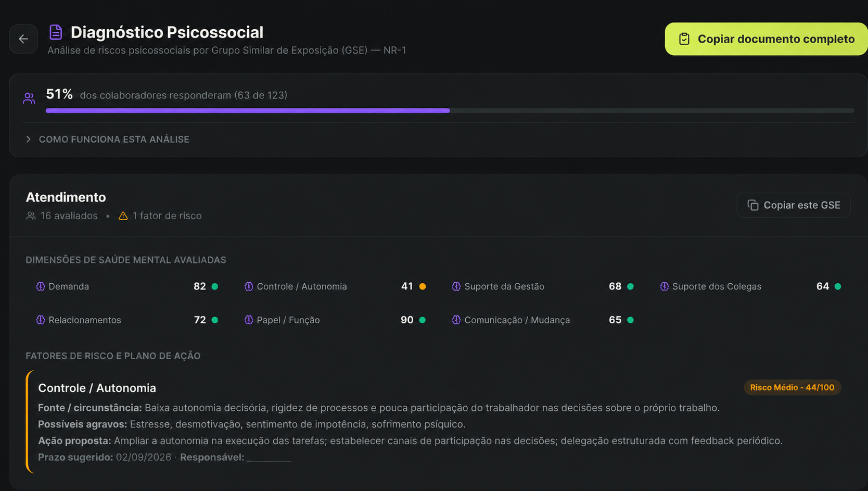The height and width of the screenshot is (491, 868).
Task: Click the score 90 for Papel / Função
Action: pos(407,320)
